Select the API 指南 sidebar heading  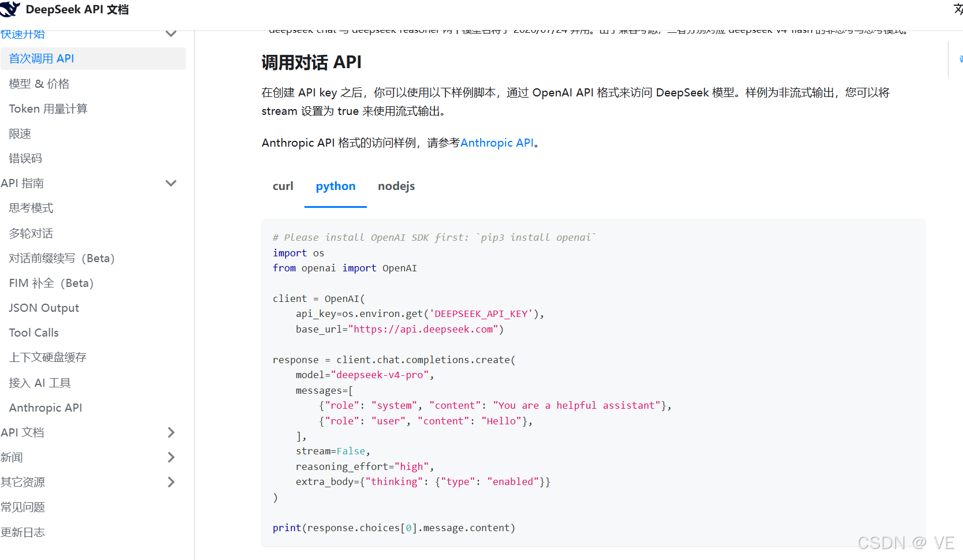pyautogui.click(x=23, y=183)
